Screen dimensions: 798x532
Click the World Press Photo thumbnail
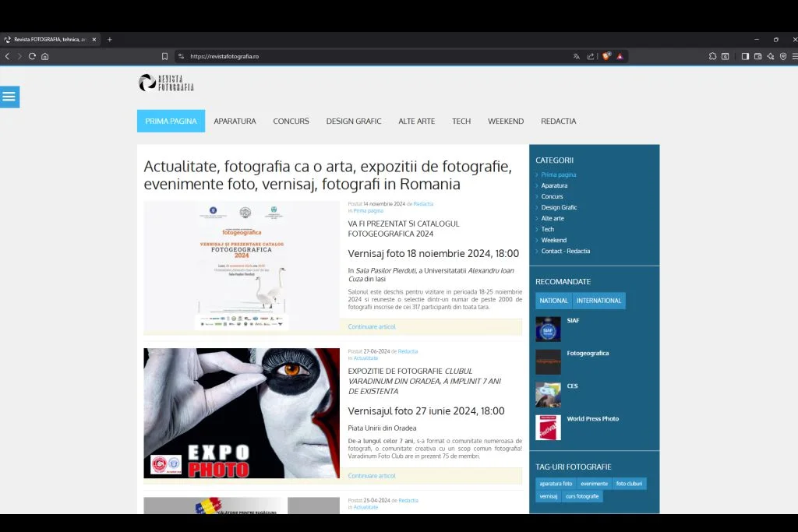pyautogui.click(x=548, y=428)
